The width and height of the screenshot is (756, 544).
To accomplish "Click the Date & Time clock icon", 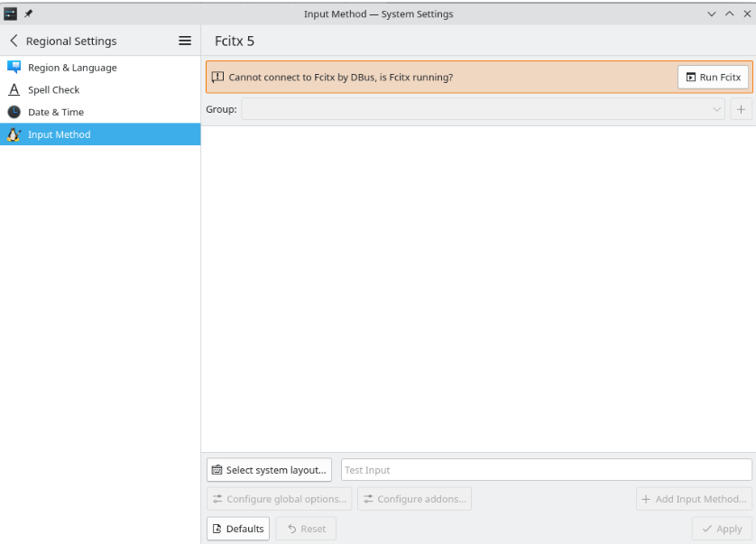I will point(14,112).
